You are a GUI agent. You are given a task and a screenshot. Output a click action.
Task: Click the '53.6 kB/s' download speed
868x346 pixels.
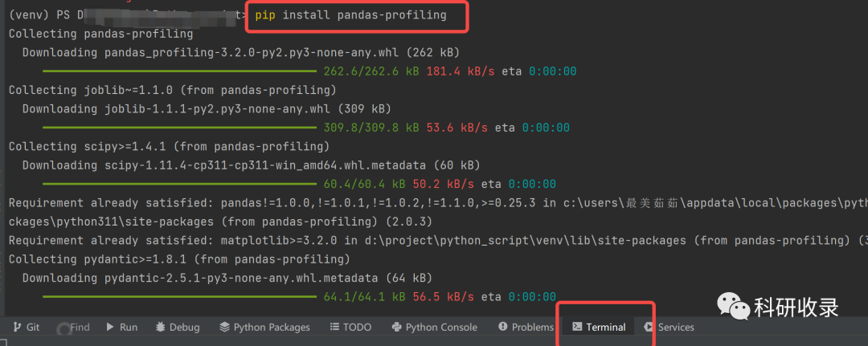[457, 128]
